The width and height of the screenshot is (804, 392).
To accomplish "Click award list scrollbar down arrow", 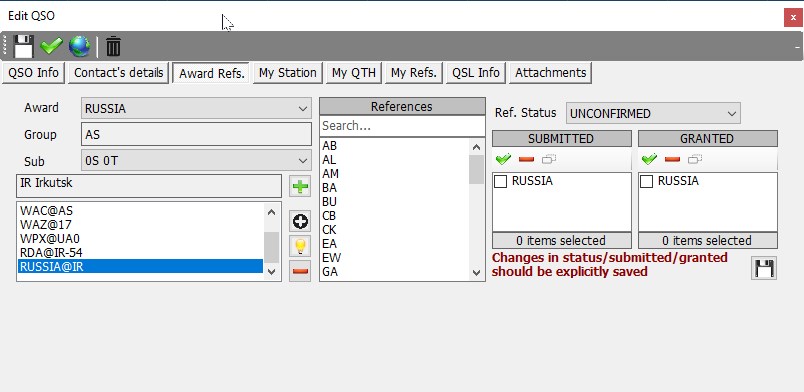I will point(272,272).
